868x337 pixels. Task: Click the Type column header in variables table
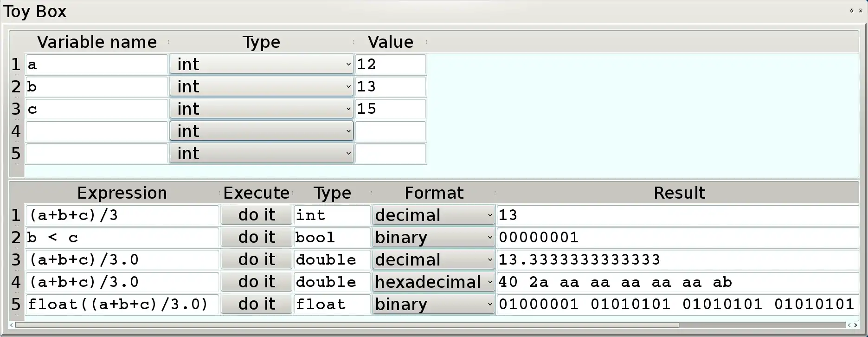point(261,42)
